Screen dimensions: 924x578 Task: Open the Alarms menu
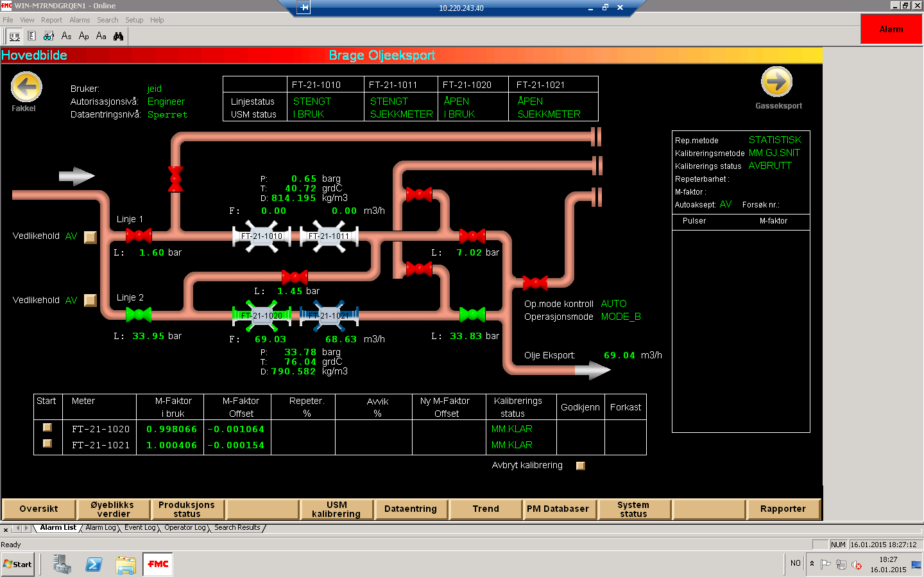pos(80,20)
